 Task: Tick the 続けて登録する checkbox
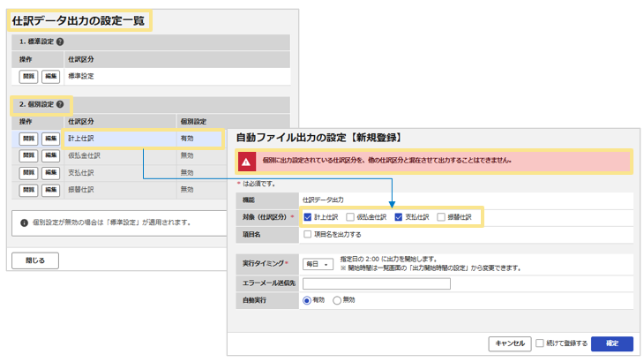[540, 343]
